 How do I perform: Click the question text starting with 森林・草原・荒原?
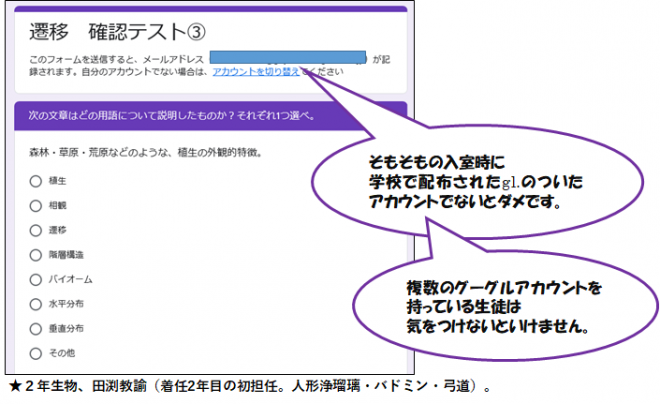click(x=140, y=153)
